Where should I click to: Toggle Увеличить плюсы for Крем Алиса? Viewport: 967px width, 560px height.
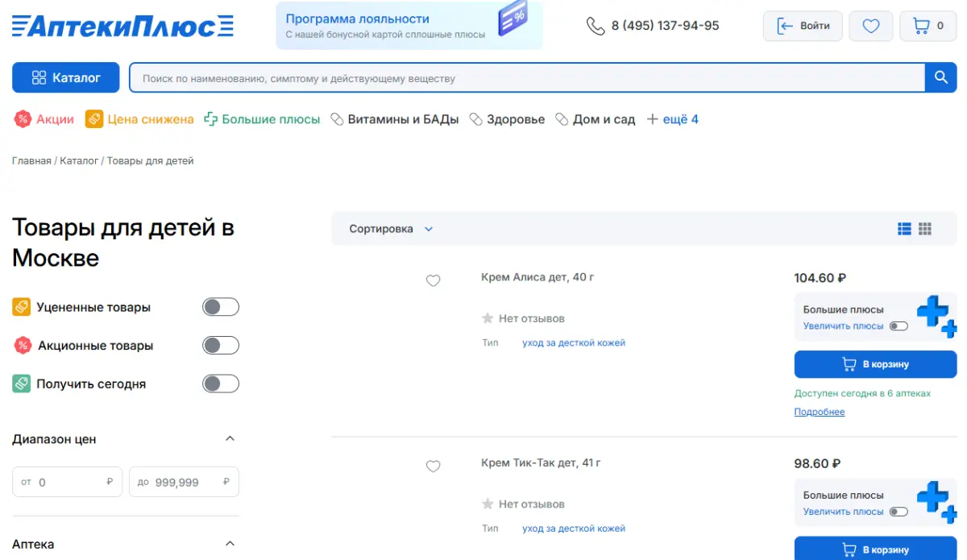[899, 326]
